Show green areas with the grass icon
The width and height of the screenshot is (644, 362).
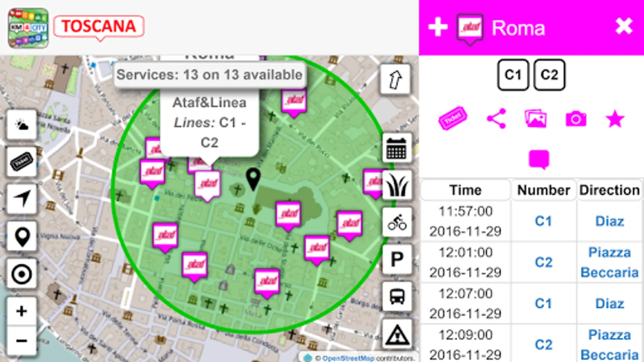pyautogui.click(x=397, y=185)
